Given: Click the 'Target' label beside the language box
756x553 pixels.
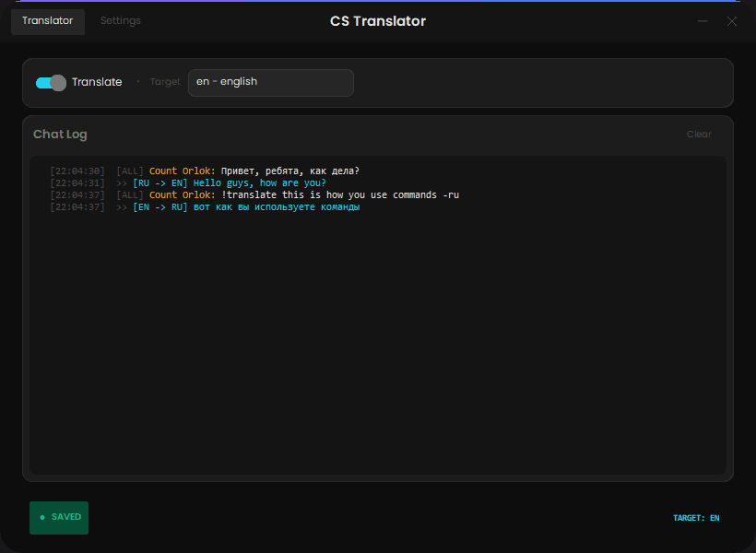Looking at the screenshot, I should [164, 82].
